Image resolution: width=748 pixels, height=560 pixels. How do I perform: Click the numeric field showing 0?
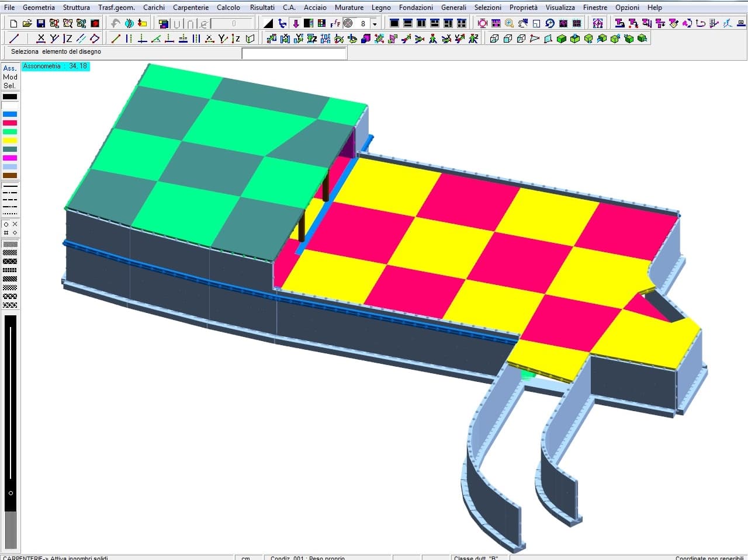(233, 24)
